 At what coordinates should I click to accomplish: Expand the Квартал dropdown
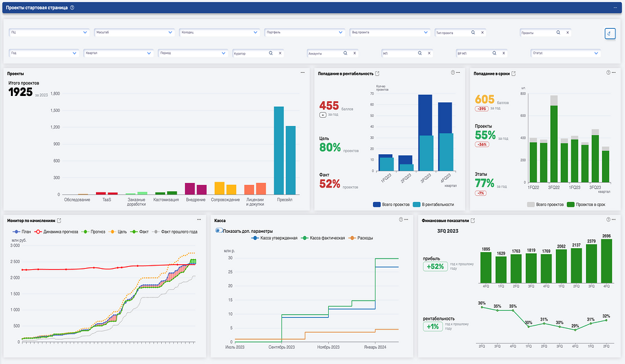118,53
